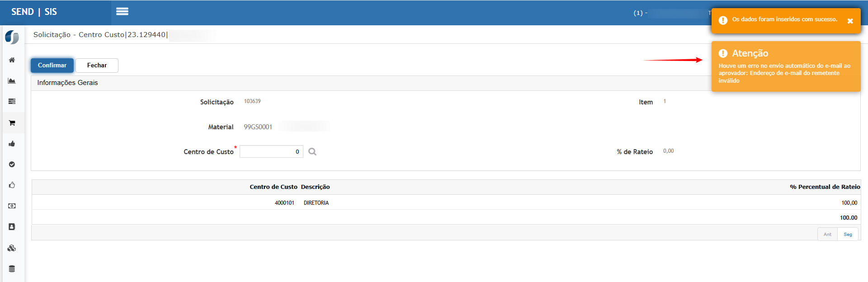Open the database sidebar icon
This screenshot has width=868, height=282.
tap(12, 269)
